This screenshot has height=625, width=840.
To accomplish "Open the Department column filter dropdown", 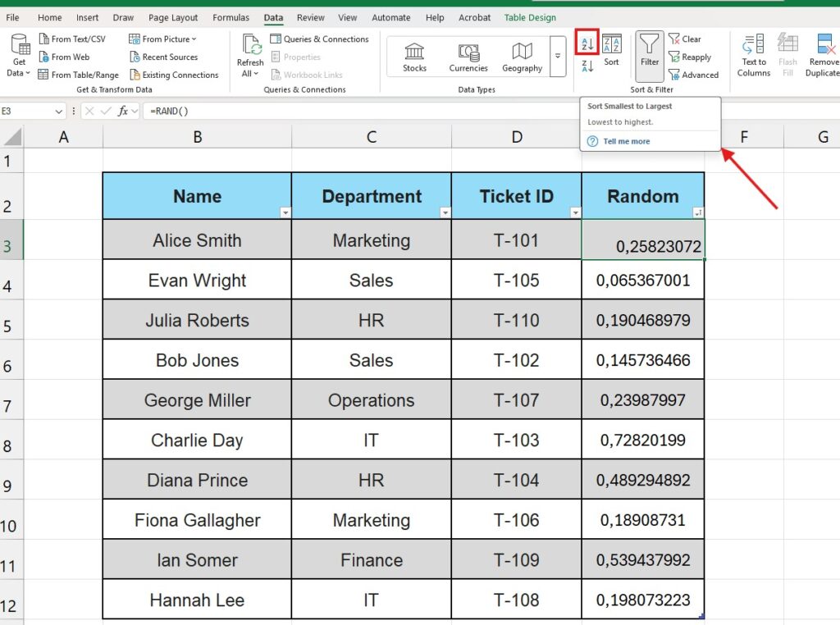I will point(444,213).
